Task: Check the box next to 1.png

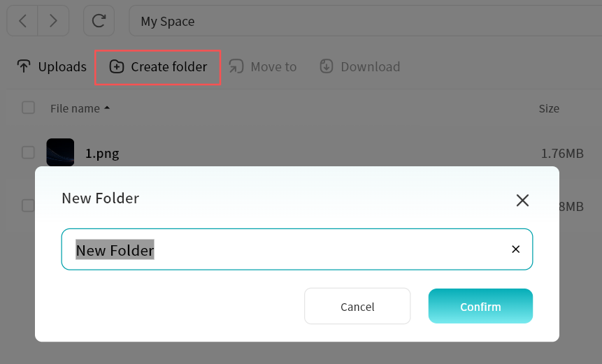Action: 28,152
